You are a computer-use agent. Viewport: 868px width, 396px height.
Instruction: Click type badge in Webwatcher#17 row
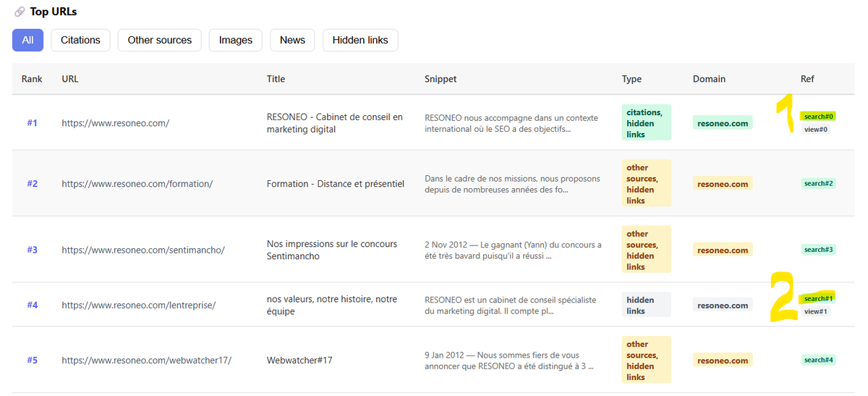point(646,360)
